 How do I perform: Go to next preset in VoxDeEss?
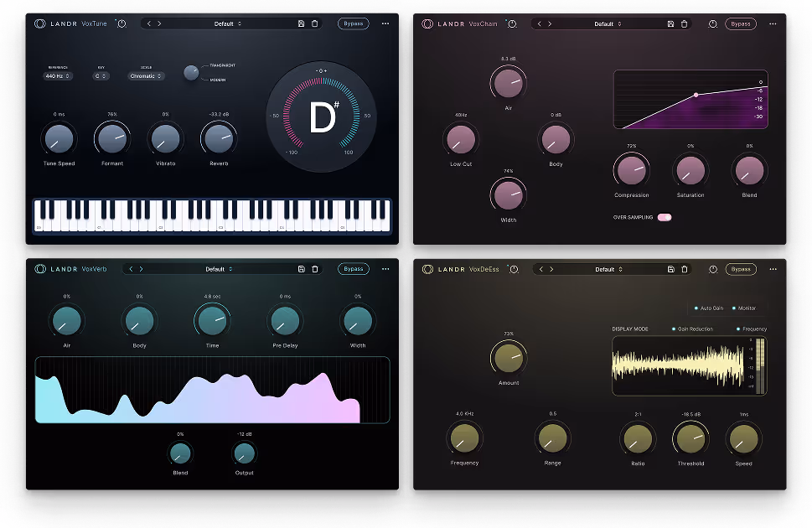pos(551,269)
